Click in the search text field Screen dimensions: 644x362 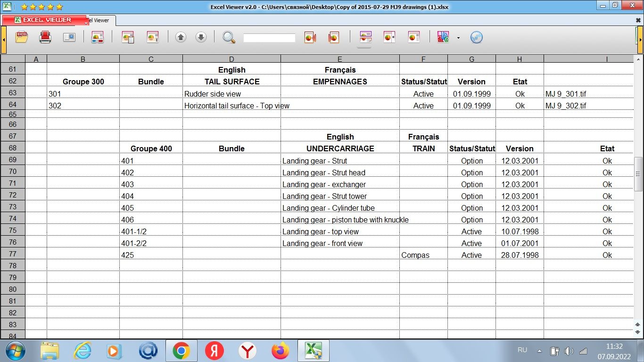tap(269, 38)
